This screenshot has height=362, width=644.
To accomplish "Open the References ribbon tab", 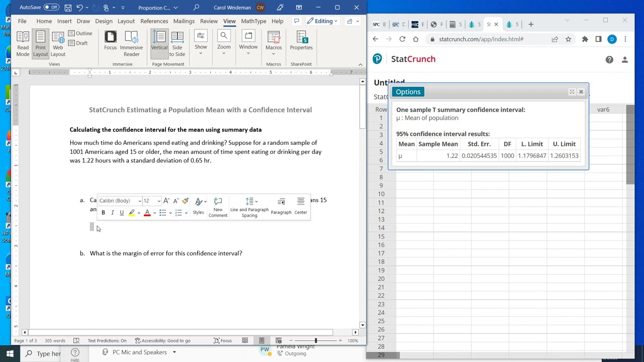I will 154,21.
